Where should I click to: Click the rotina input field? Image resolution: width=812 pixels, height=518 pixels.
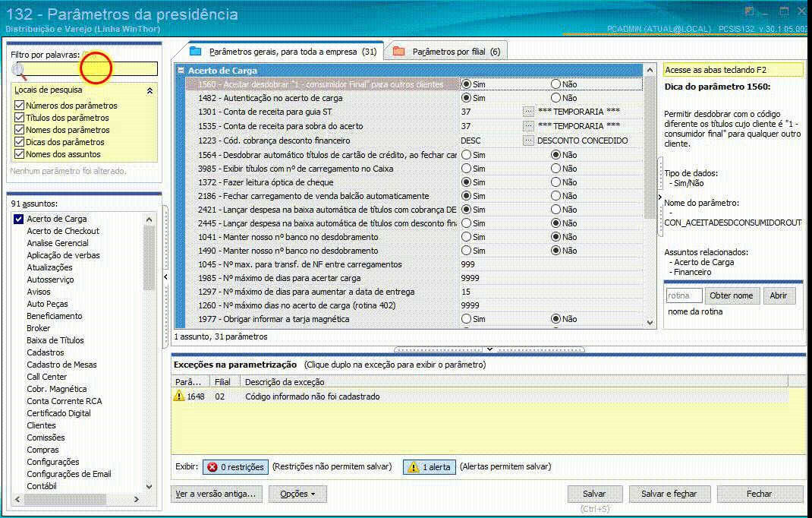pyautogui.click(x=684, y=295)
